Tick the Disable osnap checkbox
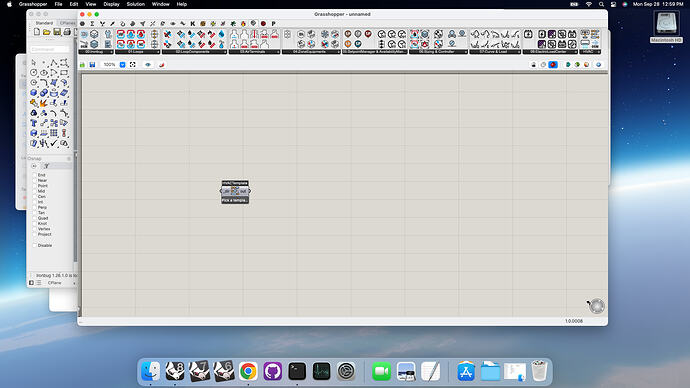Image resolution: width=690 pixels, height=388 pixels. (x=34, y=245)
